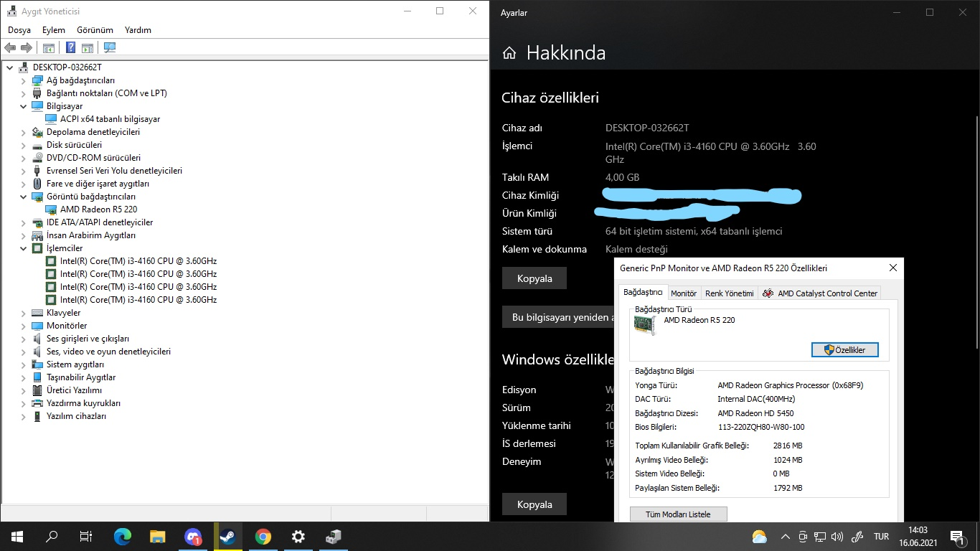Open the Görünüm menu

pos(95,30)
